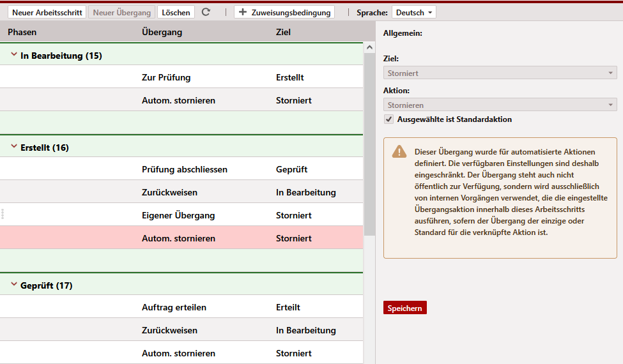Collapse the 'Geprüft (17)' phase group

[14, 285]
